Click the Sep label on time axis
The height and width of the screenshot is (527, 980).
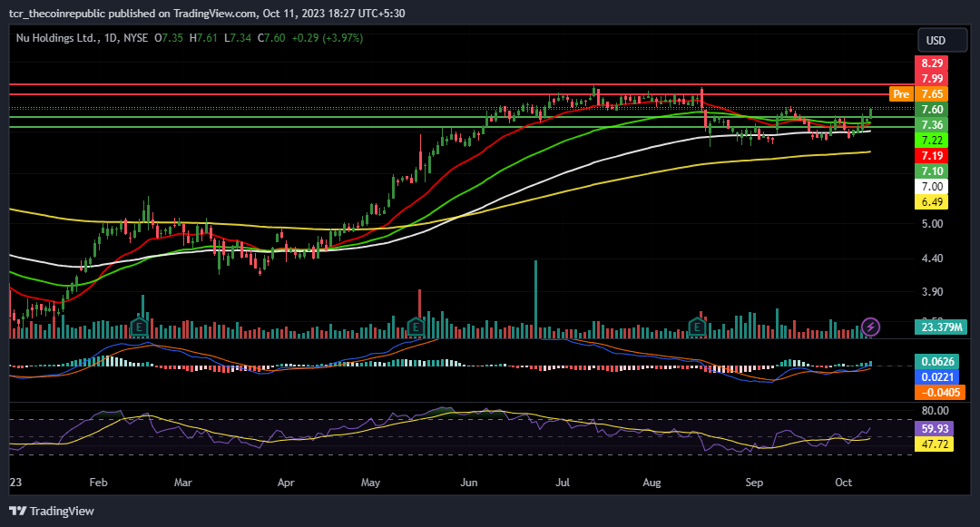pyautogui.click(x=754, y=482)
